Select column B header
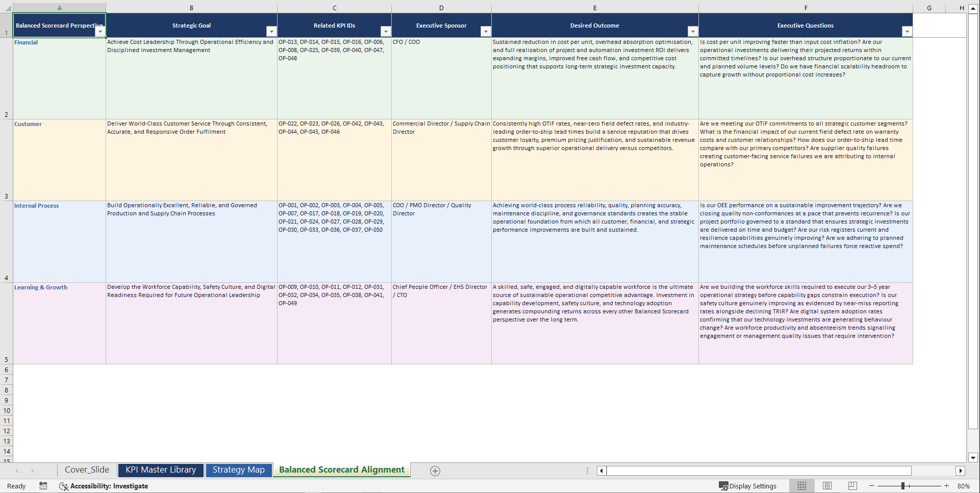 click(191, 8)
